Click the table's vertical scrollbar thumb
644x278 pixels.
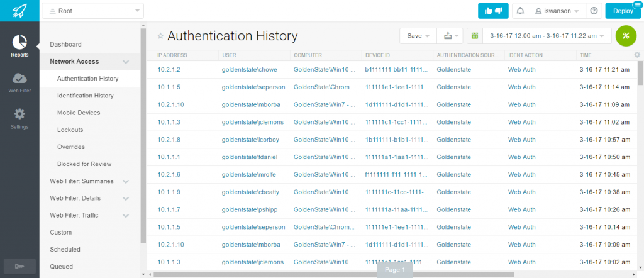coord(640,73)
